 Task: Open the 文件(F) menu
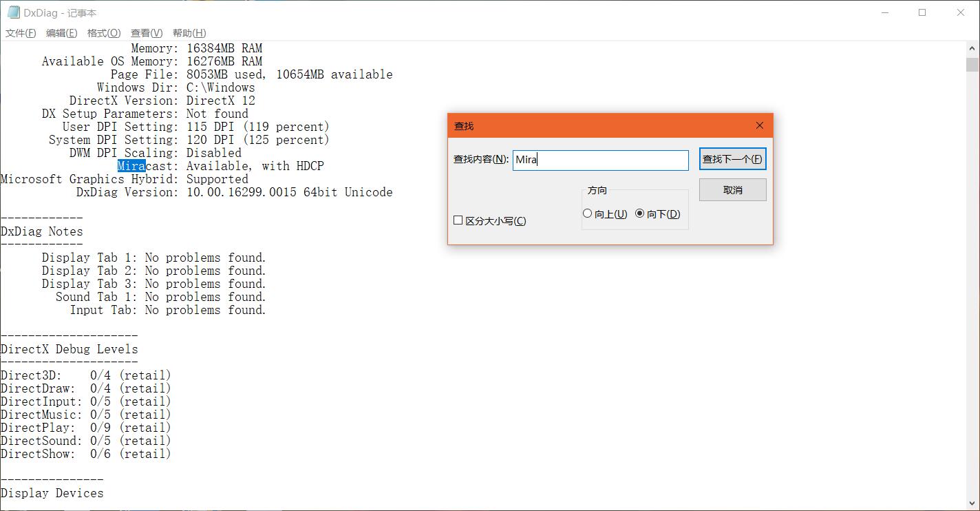[21, 33]
